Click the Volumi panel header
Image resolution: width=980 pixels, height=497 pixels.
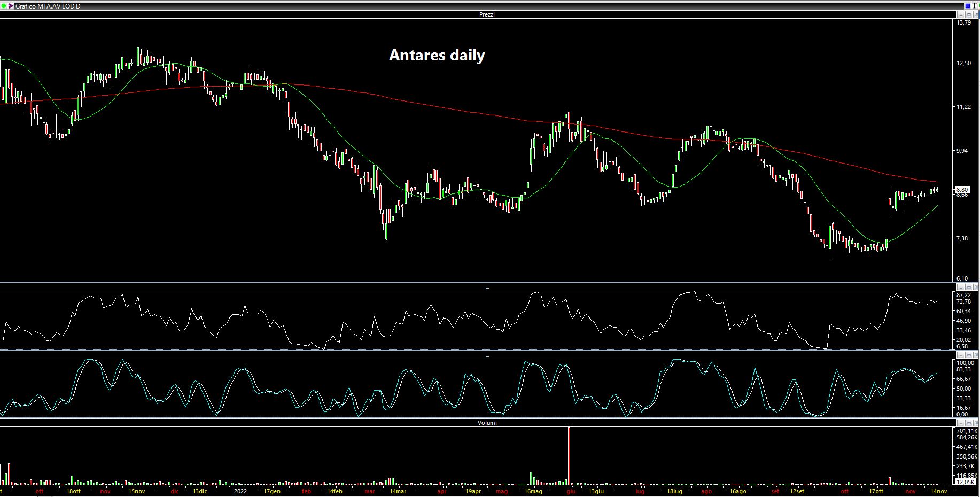click(x=487, y=423)
